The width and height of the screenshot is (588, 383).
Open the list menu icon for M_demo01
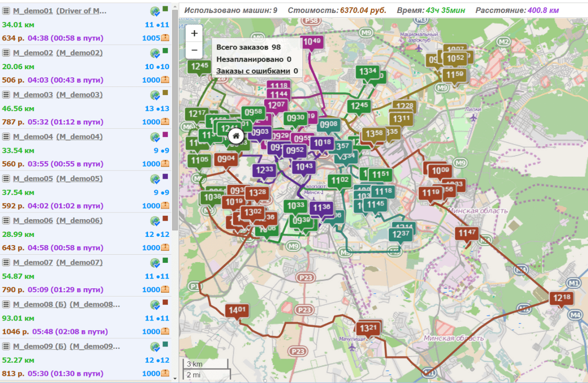(x=6, y=11)
